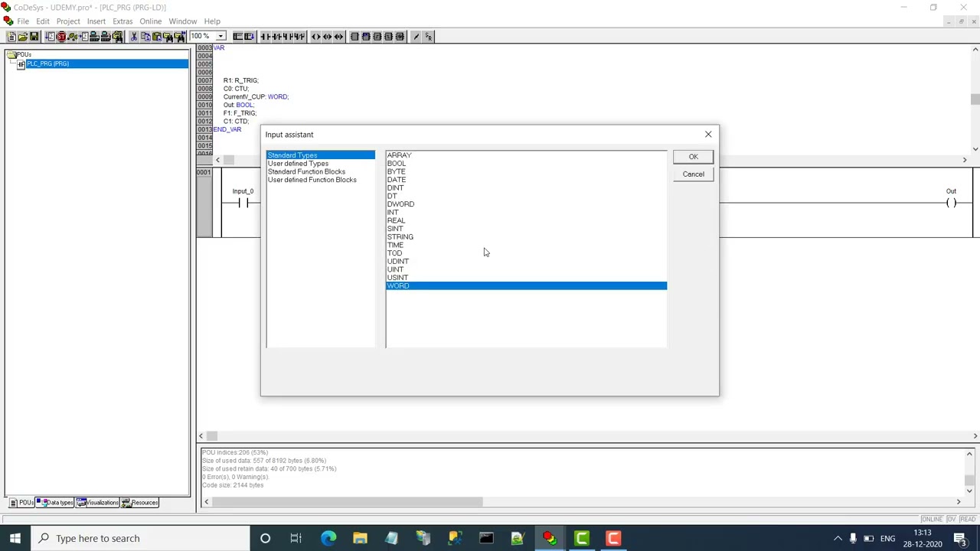Viewport: 980px width, 551px height.
Task: Click the Find binoculars icon
Action: 168,37
